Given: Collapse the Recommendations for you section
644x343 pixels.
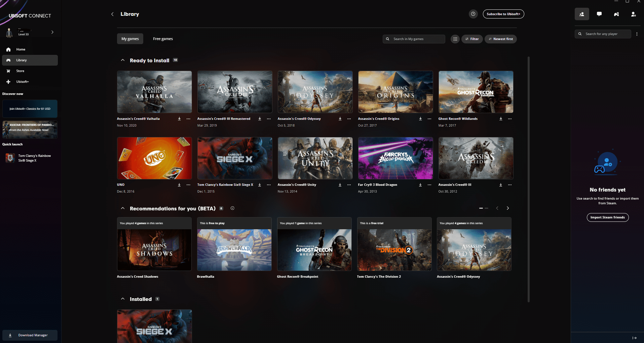Looking at the screenshot, I should coord(123,208).
